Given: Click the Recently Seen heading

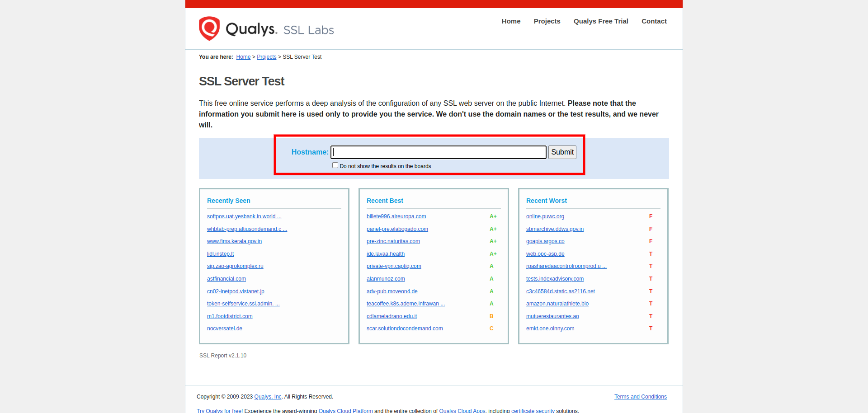Looking at the screenshot, I should click(229, 201).
